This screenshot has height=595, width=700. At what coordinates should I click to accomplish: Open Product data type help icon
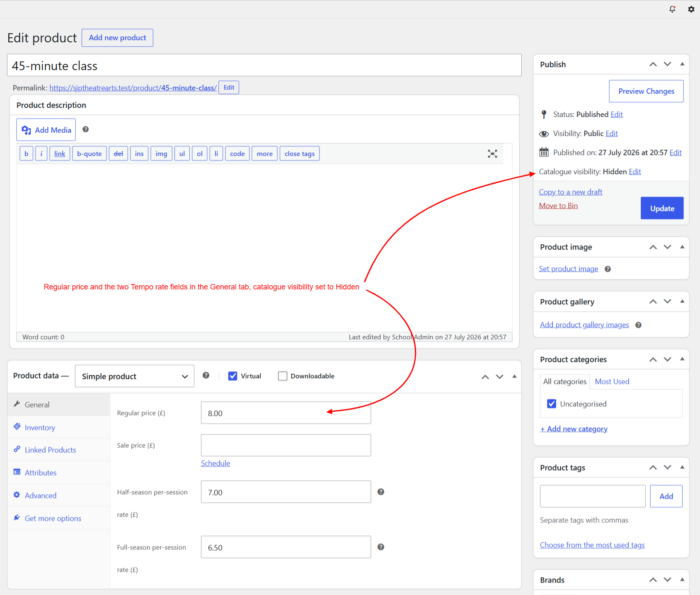(206, 375)
